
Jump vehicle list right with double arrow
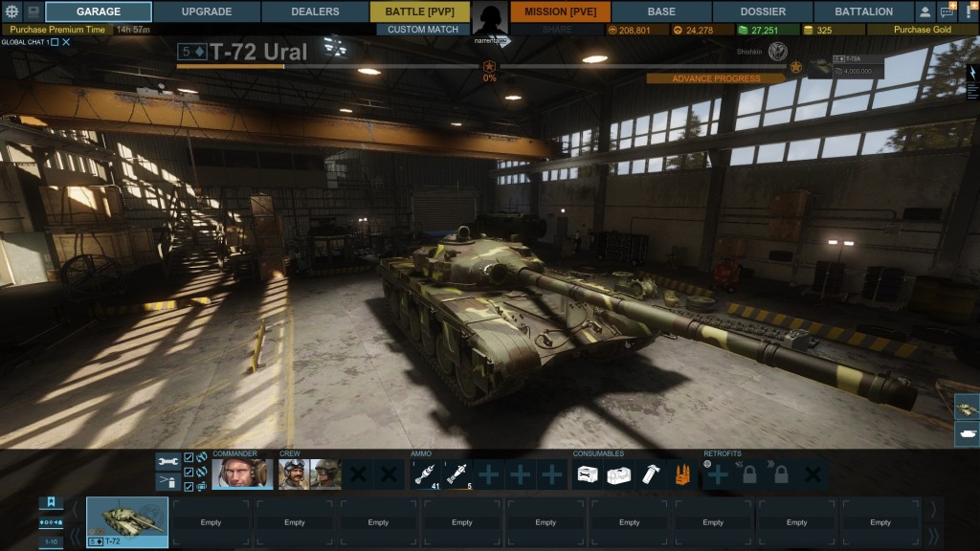point(933,536)
